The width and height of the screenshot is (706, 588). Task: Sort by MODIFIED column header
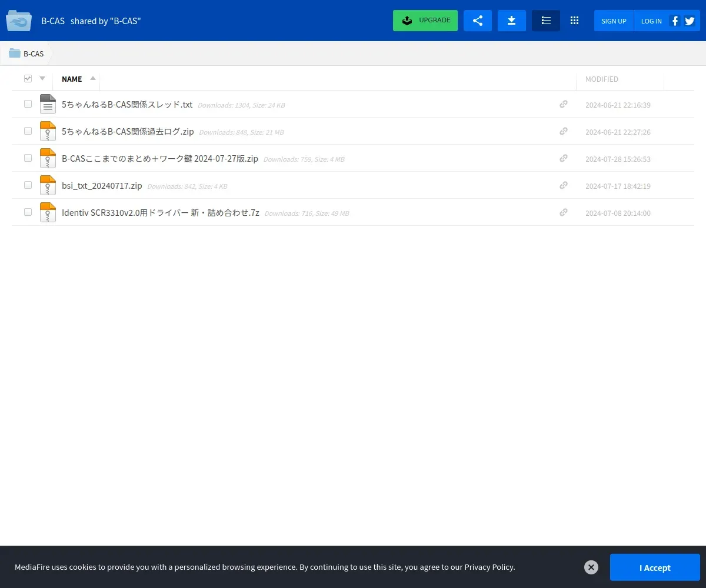tap(601, 79)
